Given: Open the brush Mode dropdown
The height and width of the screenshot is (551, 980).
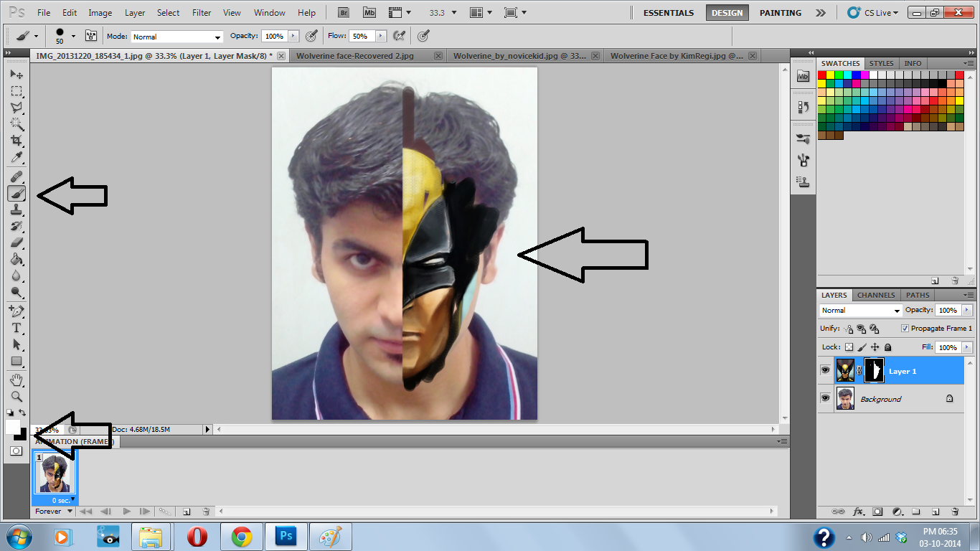Looking at the screenshot, I should 176,37.
